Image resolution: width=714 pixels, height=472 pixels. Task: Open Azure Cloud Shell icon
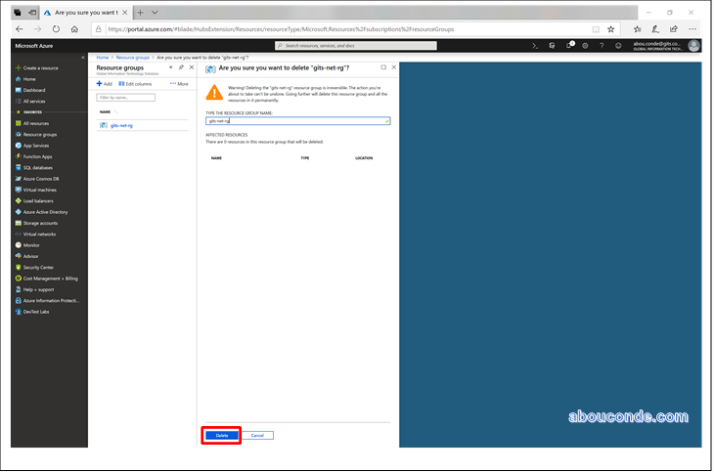[x=536, y=45]
